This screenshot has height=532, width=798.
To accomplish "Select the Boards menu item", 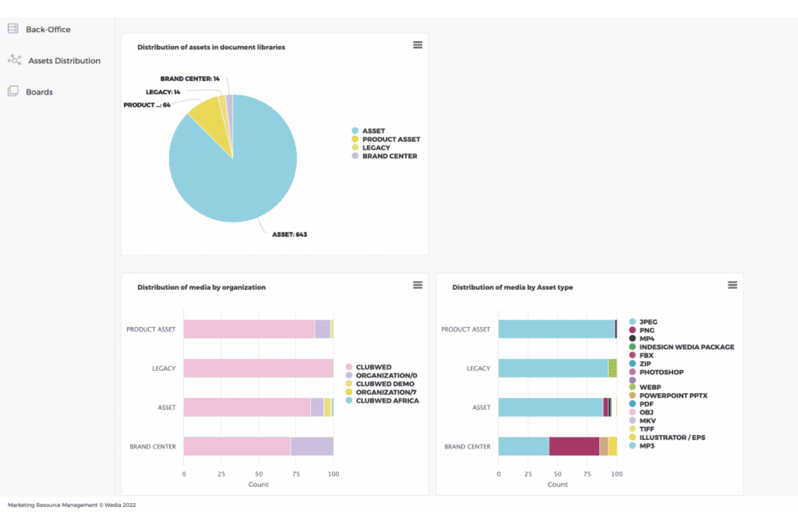I will 39,92.
